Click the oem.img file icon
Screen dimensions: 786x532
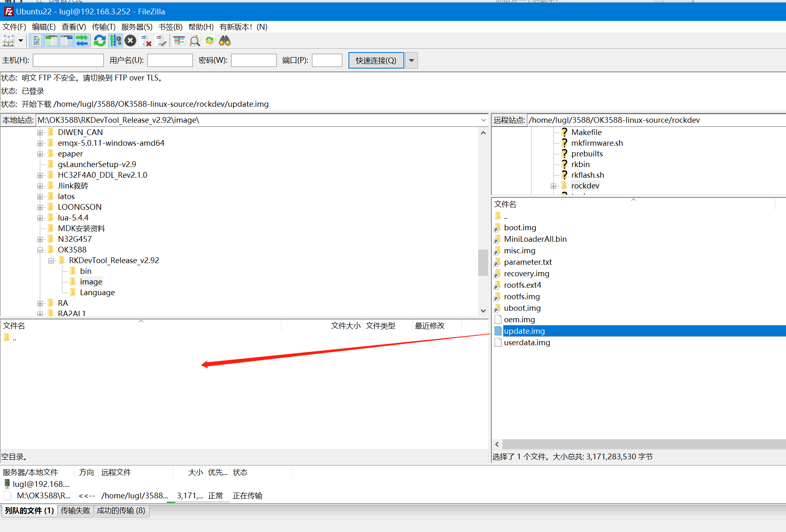tap(498, 319)
